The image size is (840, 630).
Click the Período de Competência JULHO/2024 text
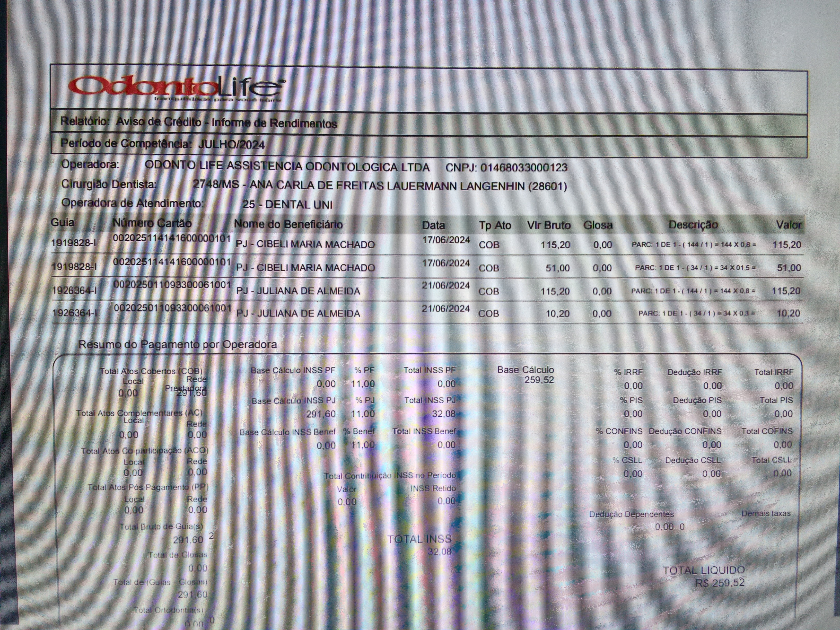click(x=163, y=144)
